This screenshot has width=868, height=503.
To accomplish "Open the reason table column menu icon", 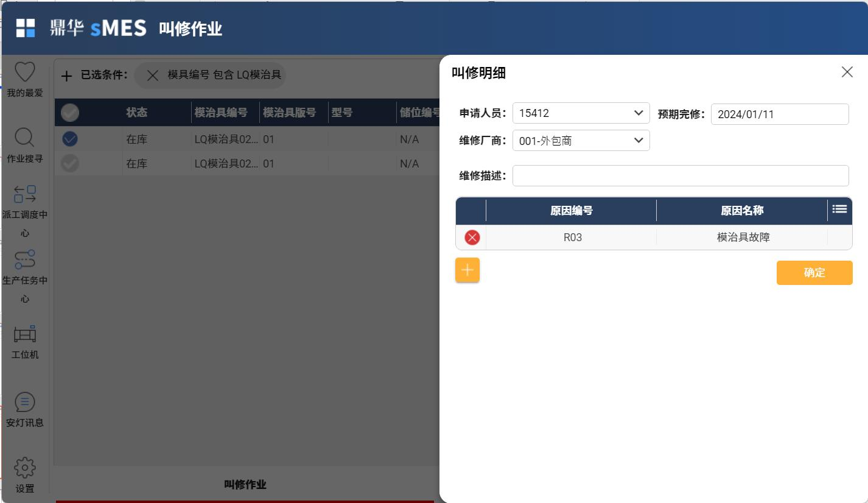I will click(839, 209).
